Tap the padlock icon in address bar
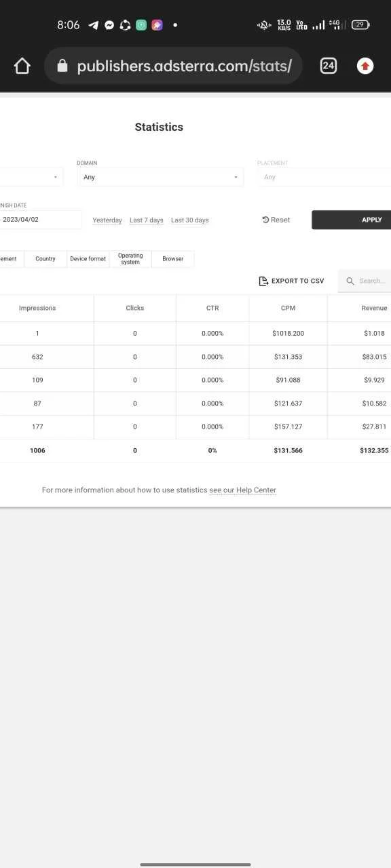This screenshot has width=391, height=868. pyautogui.click(x=62, y=66)
